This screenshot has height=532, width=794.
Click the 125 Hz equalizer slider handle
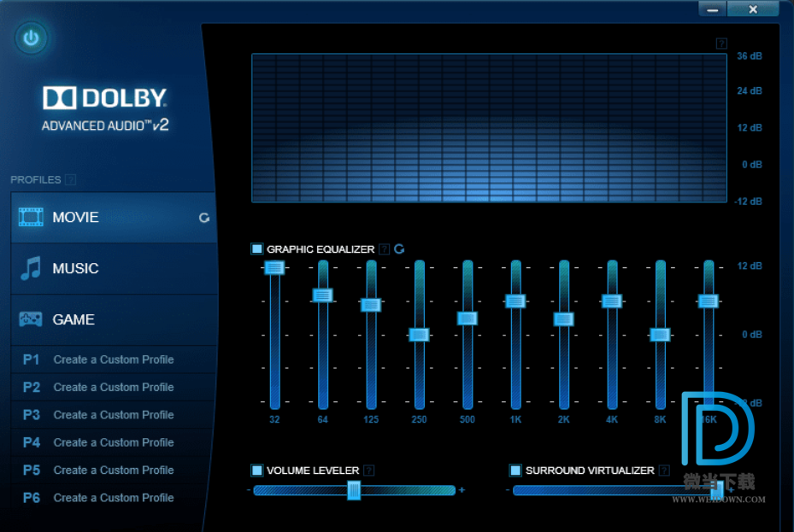point(371,305)
